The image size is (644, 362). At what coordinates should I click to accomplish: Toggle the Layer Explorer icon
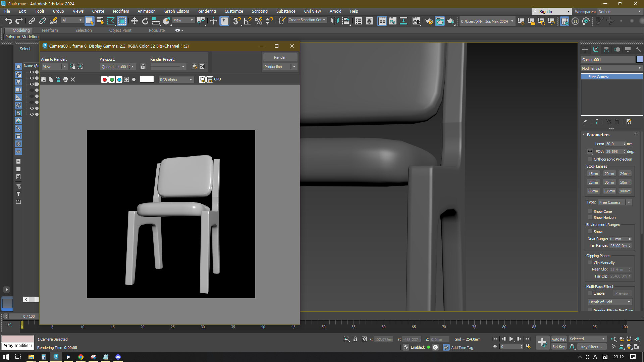tap(369, 21)
